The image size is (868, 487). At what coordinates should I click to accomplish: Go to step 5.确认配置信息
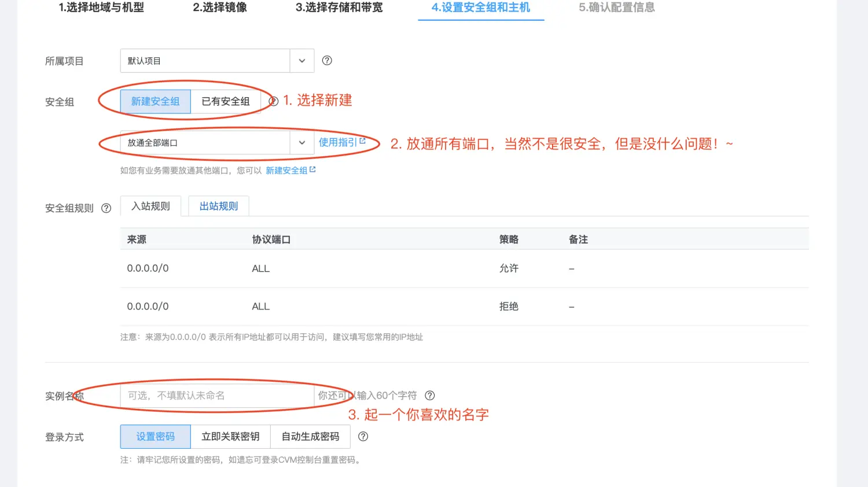click(x=617, y=8)
